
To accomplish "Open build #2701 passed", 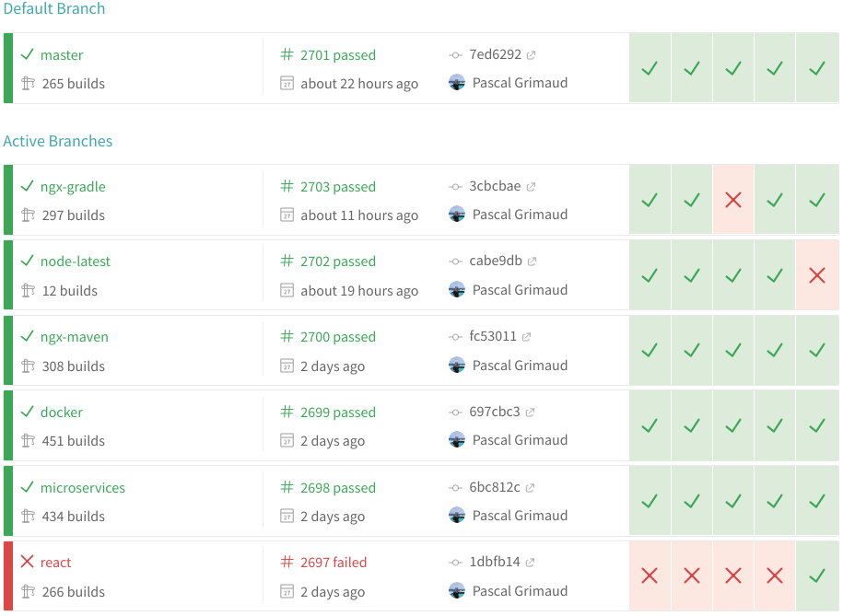I will 337,55.
